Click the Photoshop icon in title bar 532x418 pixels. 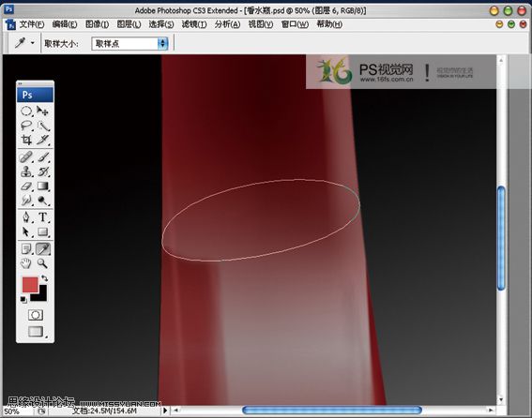(8, 9)
